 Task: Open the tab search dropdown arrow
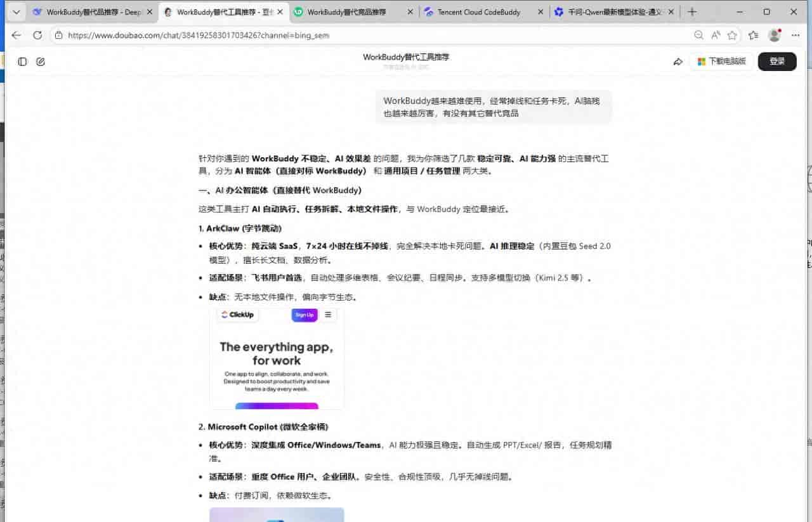click(16, 12)
